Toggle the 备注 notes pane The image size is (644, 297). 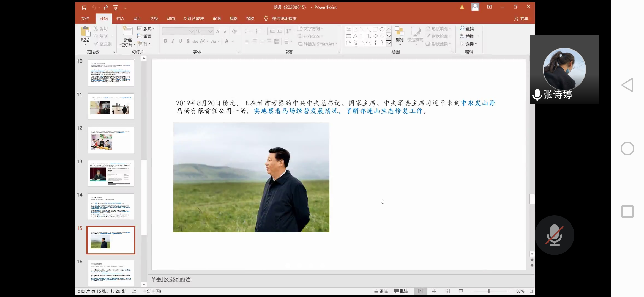(x=381, y=291)
